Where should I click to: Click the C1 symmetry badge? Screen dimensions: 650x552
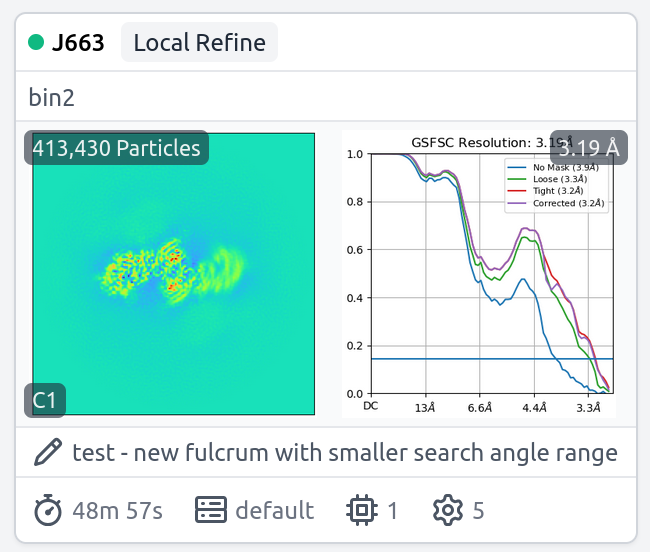[46, 401]
